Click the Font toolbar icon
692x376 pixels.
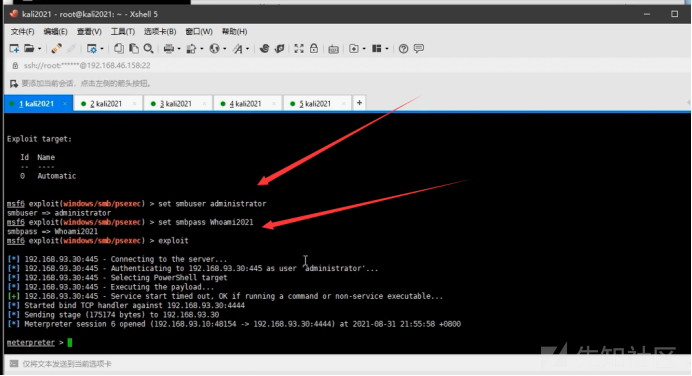pos(238,49)
